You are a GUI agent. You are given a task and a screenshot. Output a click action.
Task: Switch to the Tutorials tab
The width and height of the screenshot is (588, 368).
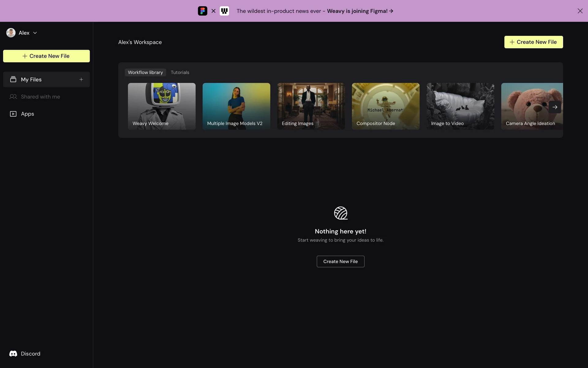180,72
